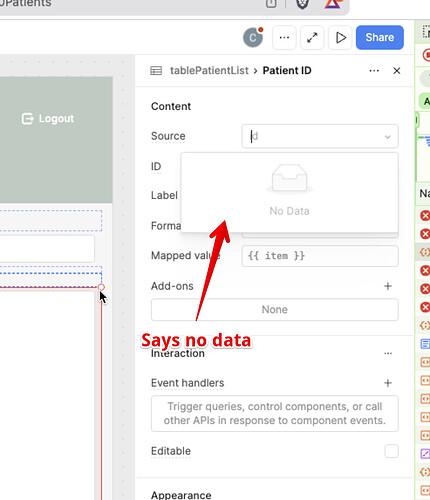This screenshot has width=430, height=500.
Task: Click the Appearance section heading
Action: click(x=181, y=495)
